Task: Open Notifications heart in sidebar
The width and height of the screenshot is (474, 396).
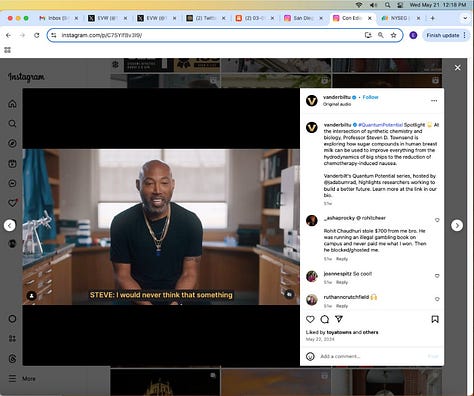Action: point(12,203)
